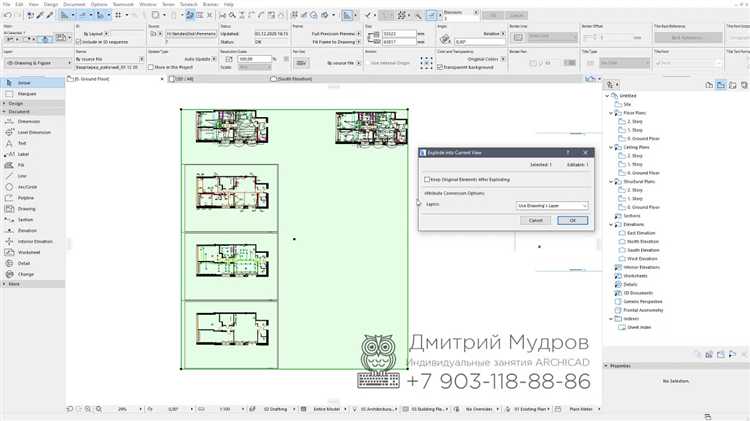Select the Marquee tool
This screenshot has width=750, height=421.
pos(32,94)
